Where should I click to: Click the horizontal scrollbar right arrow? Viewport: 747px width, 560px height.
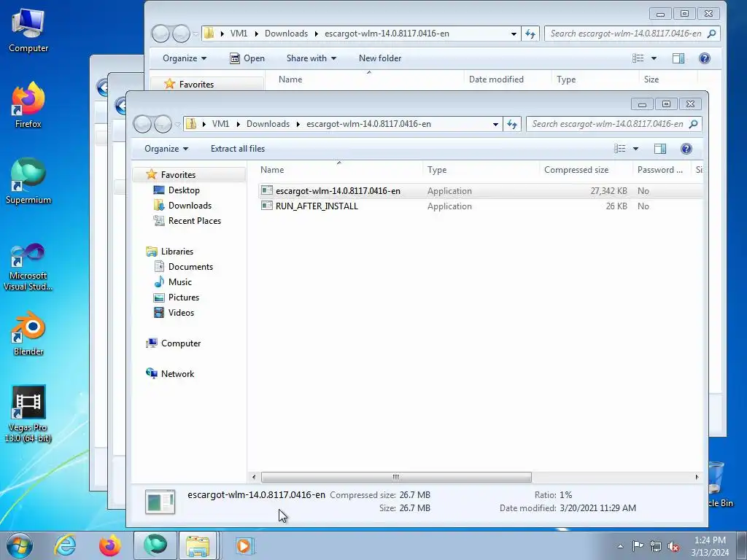click(x=697, y=477)
